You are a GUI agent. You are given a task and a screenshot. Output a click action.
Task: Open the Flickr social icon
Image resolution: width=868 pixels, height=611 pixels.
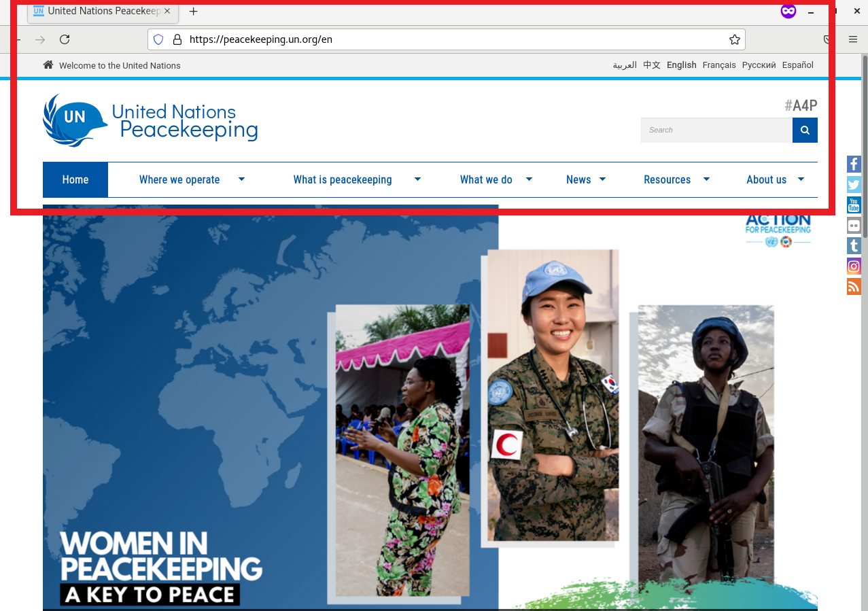(x=854, y=226)
